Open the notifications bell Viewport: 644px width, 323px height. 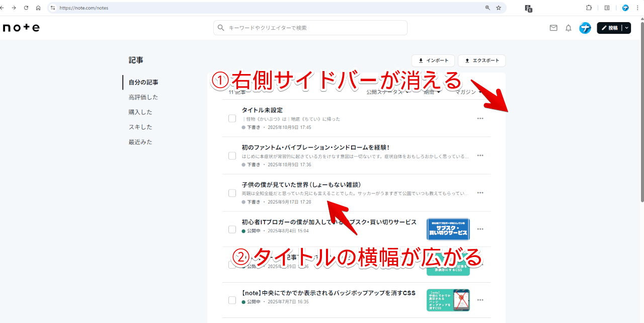pyautogui.click(x=569, y=28)
